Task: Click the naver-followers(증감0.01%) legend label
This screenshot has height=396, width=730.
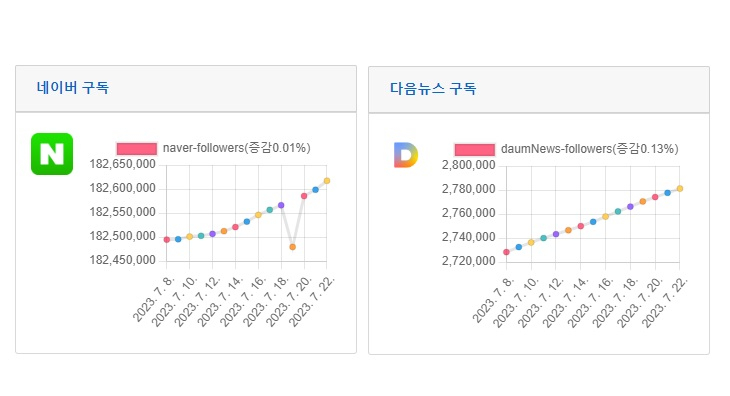Action: click(x=237, y=148)
